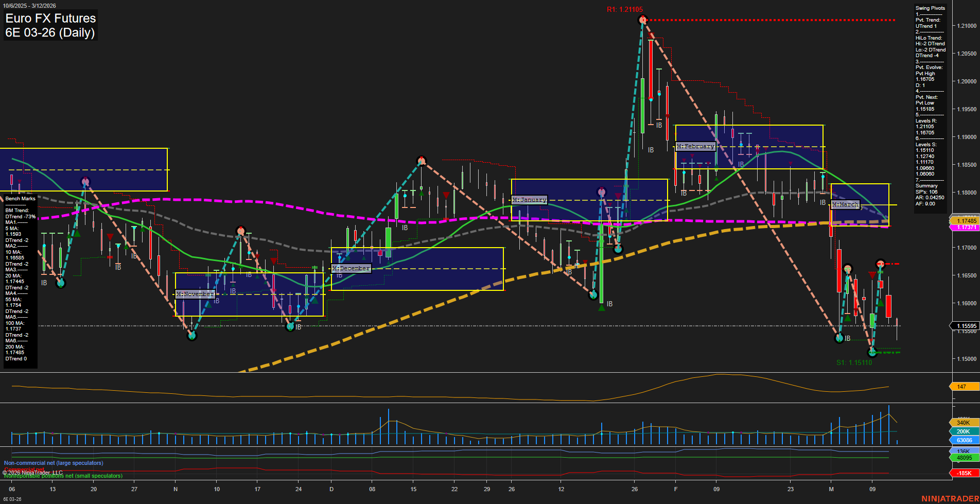This screenshot has height=504, width=980.
Task: Click the Swing Pivots panel heading
Action: [x=930, y=8]
